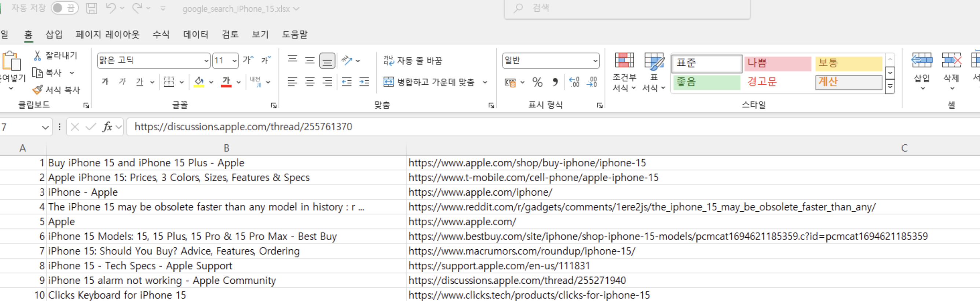Viewport: 980px width, 301px height.
Task: Select cell 'iPhone 15 - Tech Specs - Apple Support'
Action: [226, 265]
